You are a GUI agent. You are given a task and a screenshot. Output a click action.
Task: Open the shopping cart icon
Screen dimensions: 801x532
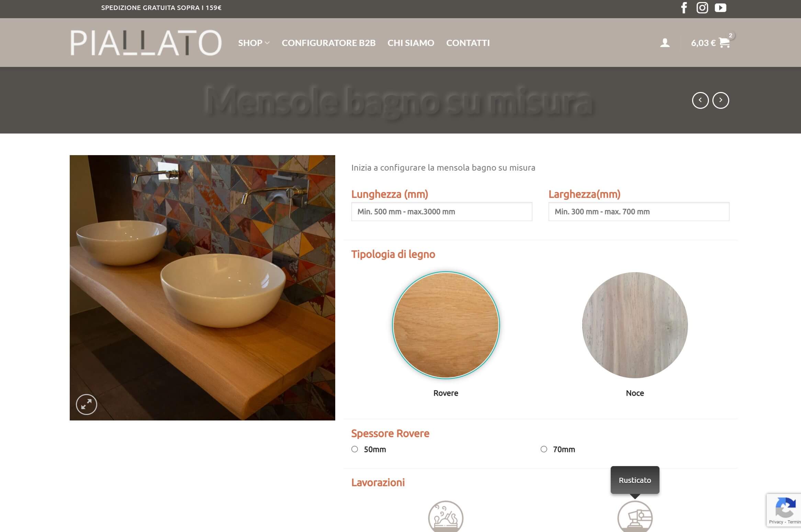pos(724,43)
